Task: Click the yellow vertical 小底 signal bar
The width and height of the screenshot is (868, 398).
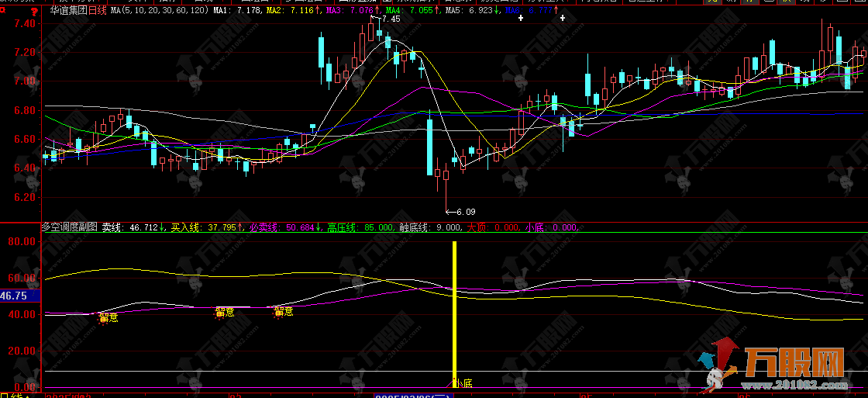Action: [x=454, y=313]
